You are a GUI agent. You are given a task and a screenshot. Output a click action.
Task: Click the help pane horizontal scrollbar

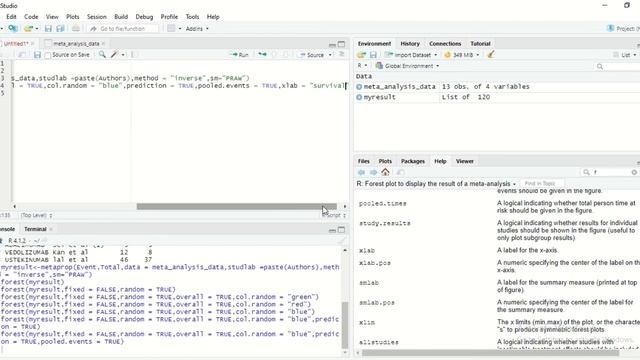[490, 353]
